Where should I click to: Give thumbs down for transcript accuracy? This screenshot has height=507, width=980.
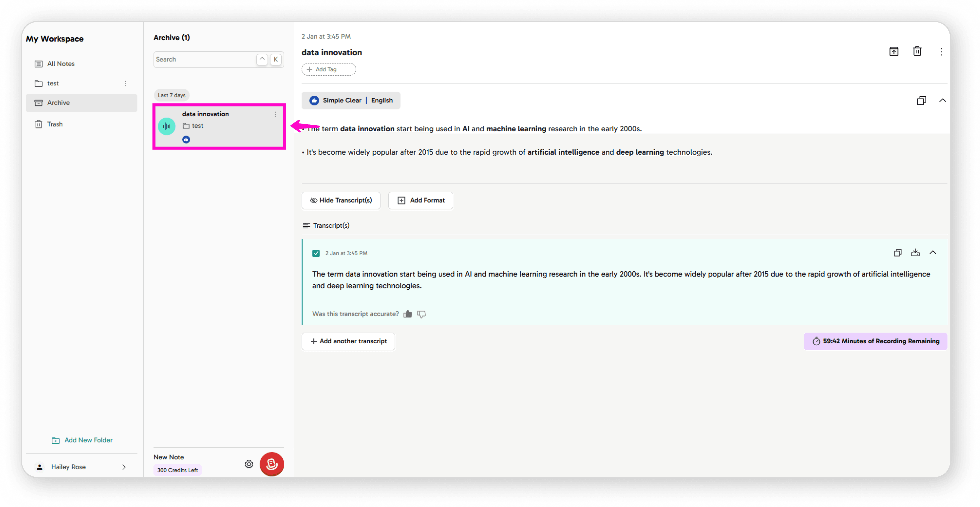421,314
